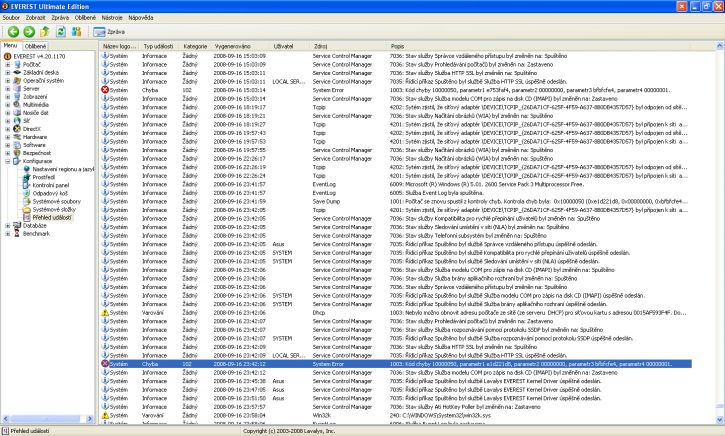This screenshot has width=725, height=436.
Task: Open the Oblíbené menu
Action: pos(86,18)
